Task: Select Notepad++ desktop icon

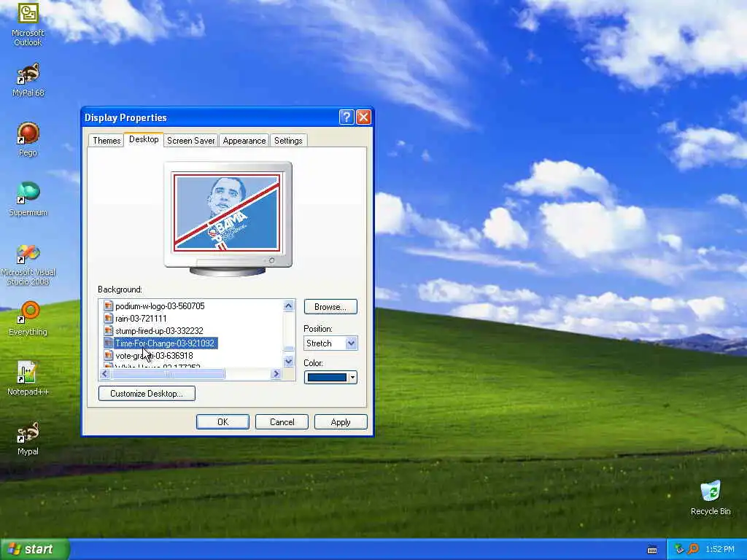Action: click(28, 378)
